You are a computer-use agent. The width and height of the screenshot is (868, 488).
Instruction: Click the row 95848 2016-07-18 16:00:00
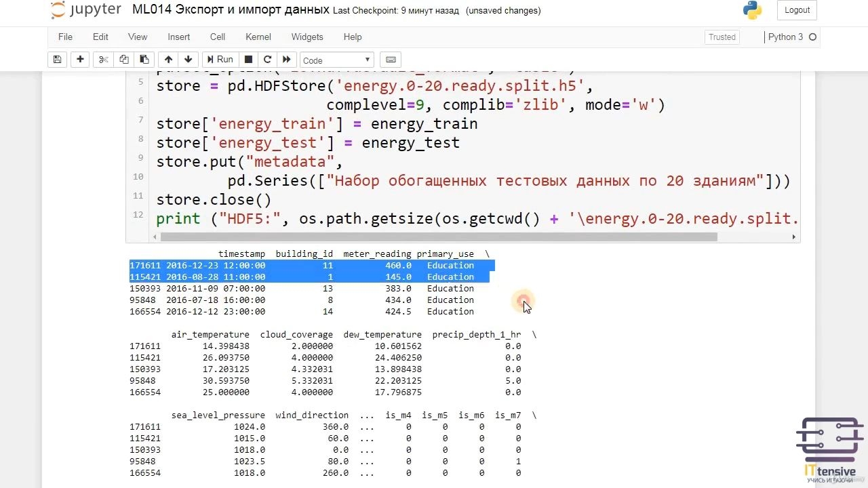pos(302,300)
